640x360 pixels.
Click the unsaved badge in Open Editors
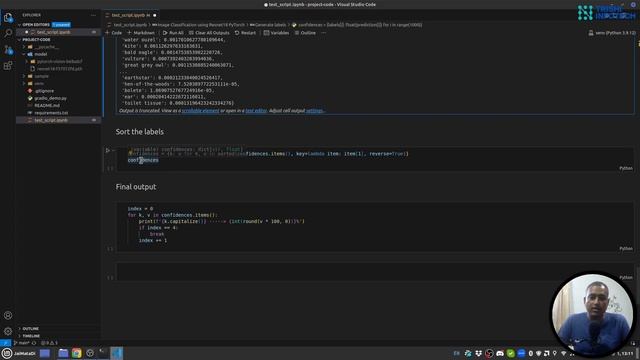coord(61,25)
